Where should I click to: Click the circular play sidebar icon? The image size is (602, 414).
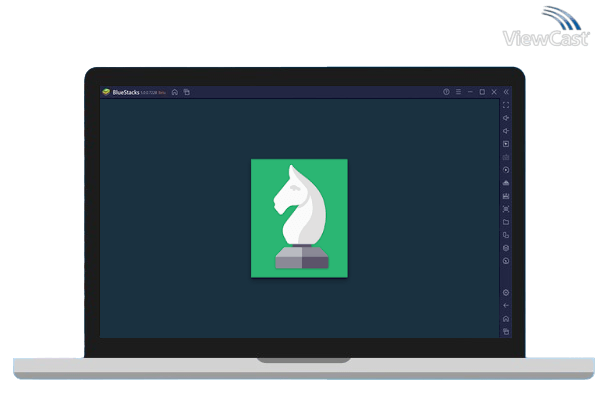coord(506,170)
